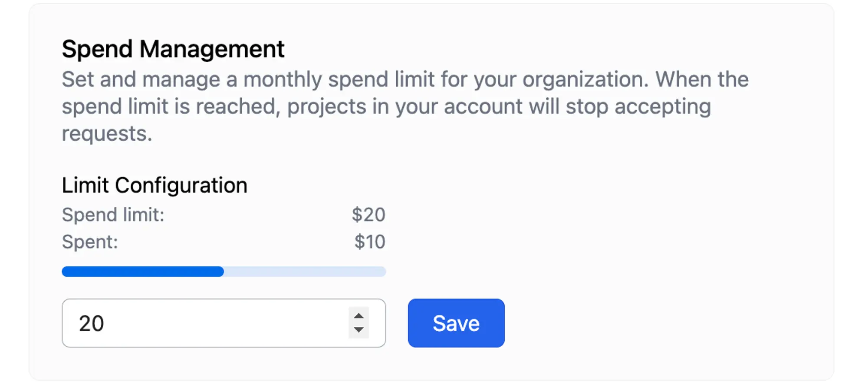
Task: Click the $20 spend limit value
Action: click(x=368, y=214)
